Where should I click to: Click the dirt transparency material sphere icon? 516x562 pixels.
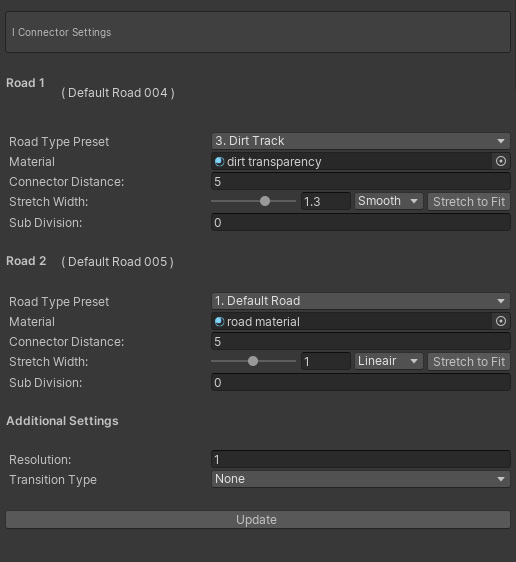click(x=219, y=162)
